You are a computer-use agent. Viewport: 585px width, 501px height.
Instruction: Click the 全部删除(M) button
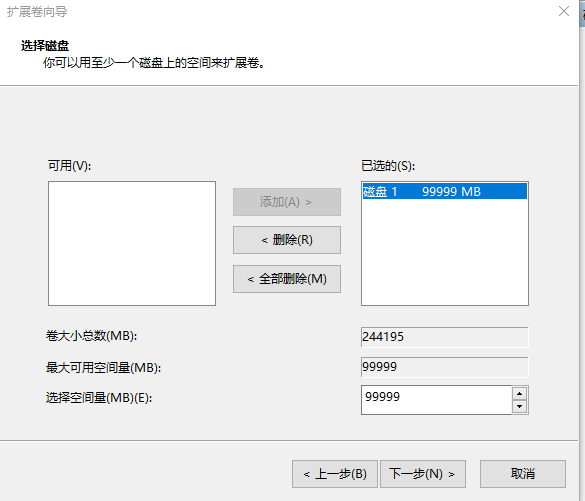[x=287, y=279]
